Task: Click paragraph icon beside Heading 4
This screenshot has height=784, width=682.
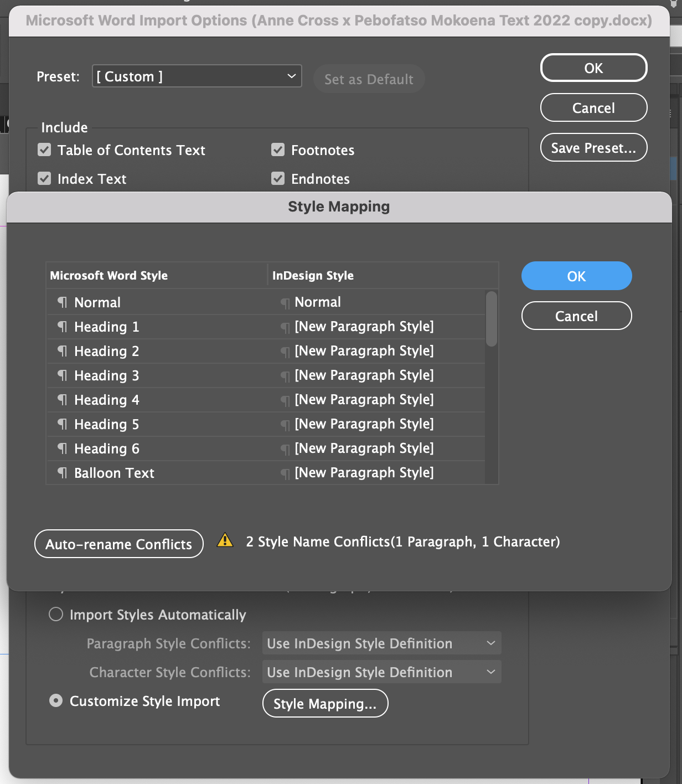Action: click(x=62, y=400)
